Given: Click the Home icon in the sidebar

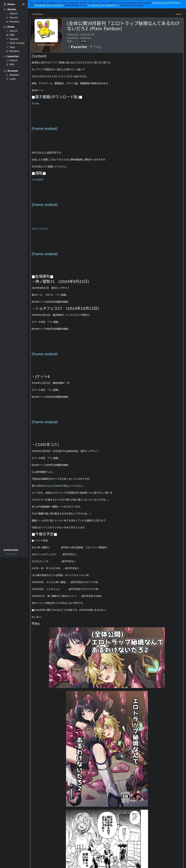Looking at the screenshot, I should tap(5, 4).
